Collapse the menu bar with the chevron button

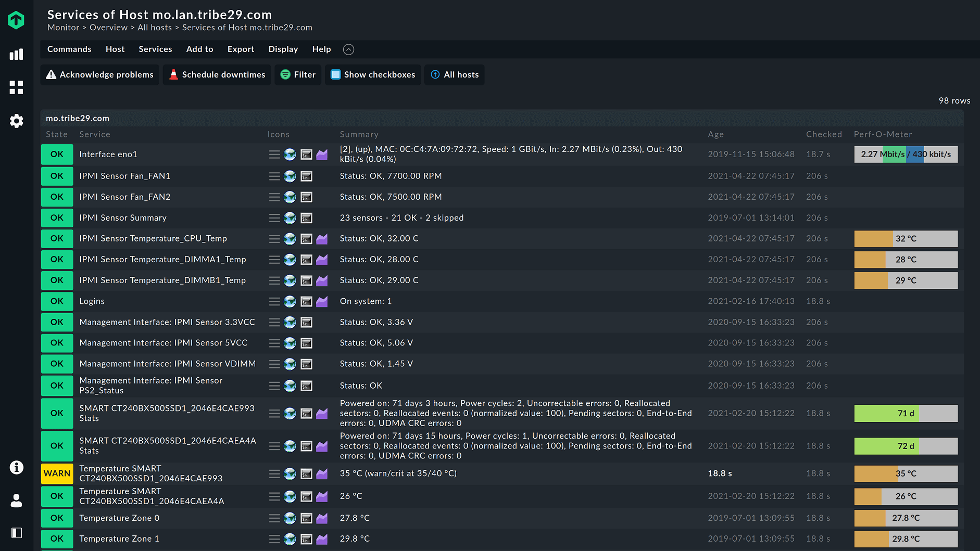(349, 49)
